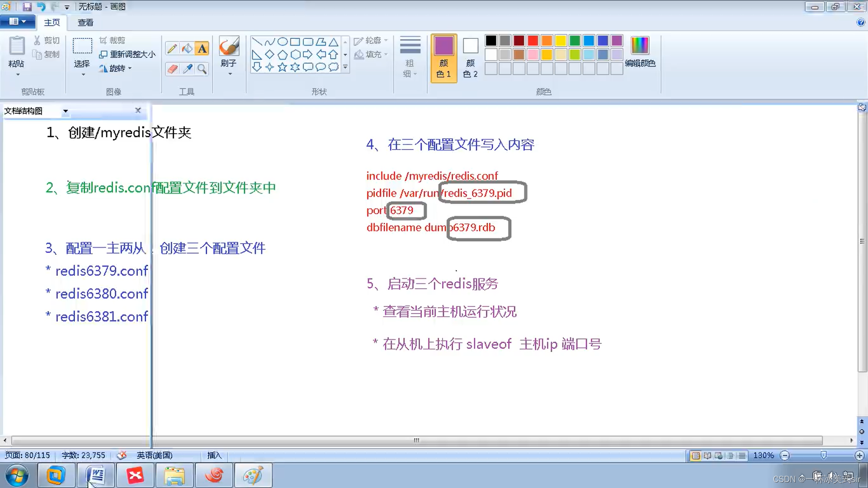Click the Edit colors rainbow icon
The height and width of the screenshot is (488, 868).
click(640, 46)
